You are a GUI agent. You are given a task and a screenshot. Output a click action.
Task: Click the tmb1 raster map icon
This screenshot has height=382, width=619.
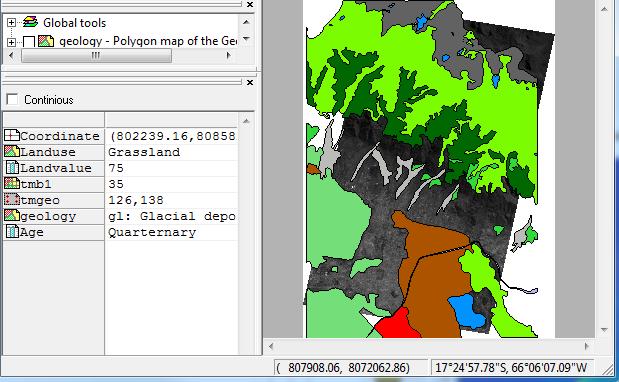pyautogui.click(x=12, y=184)
